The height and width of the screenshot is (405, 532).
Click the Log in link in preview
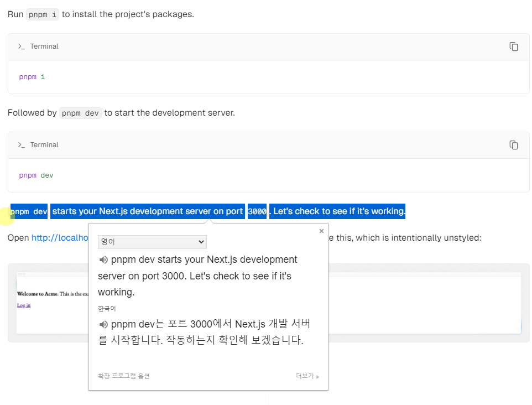point(24,305)
